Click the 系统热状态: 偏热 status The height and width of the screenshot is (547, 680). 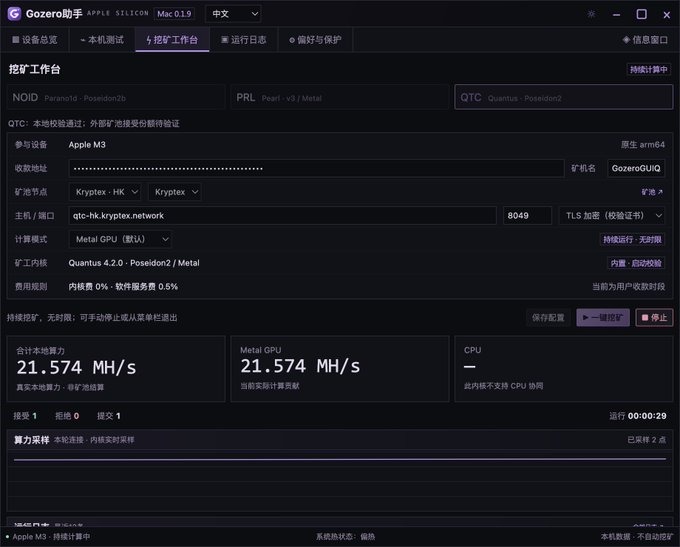(345, 537)
